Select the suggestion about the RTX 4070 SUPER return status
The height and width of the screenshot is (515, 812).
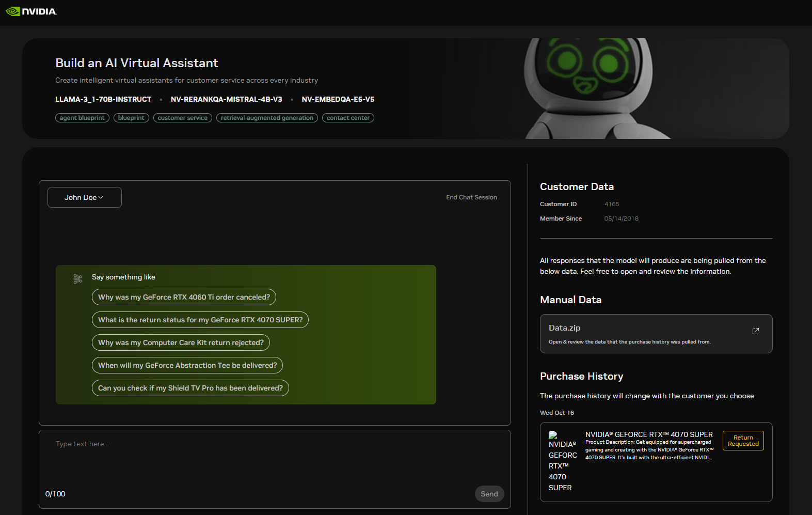coord(200,320)
